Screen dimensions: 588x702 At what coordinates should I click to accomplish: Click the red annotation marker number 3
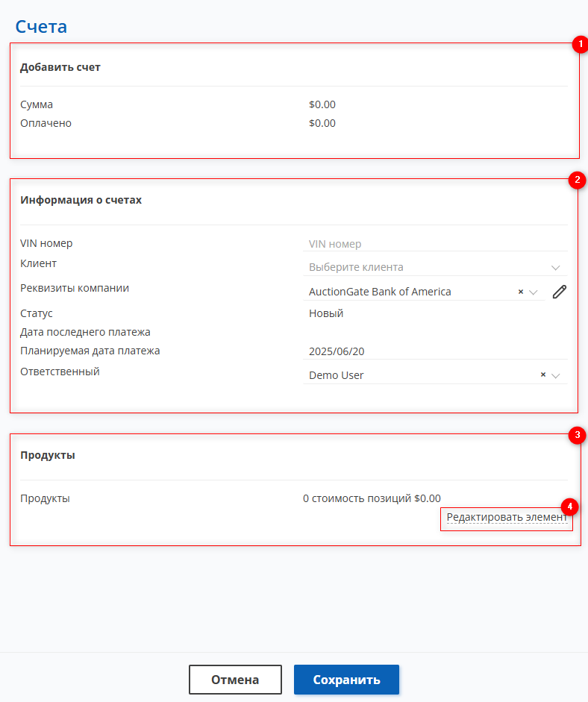(x=578, y=435)
